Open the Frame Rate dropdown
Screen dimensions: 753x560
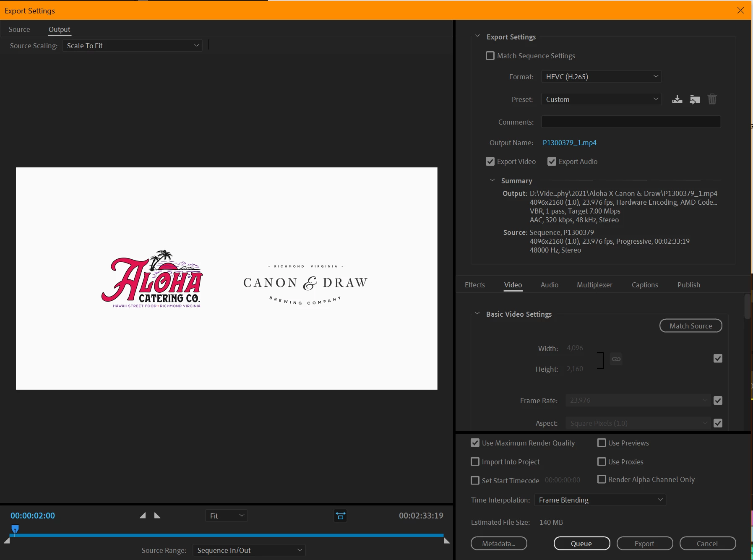(x=638, y=400)
